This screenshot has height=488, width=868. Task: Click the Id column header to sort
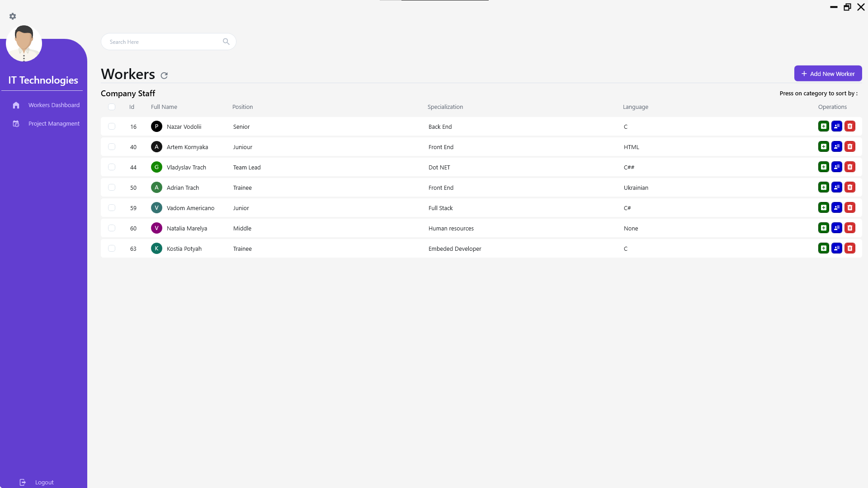tap(131, 107)
